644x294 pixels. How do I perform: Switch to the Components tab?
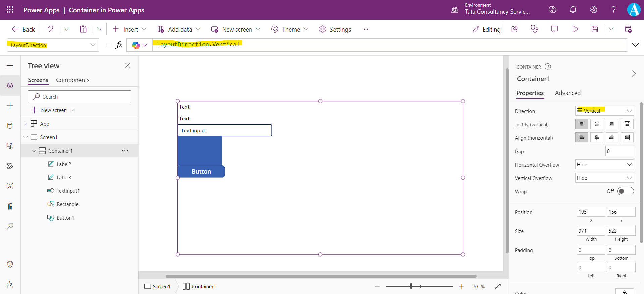click(72, 80)
